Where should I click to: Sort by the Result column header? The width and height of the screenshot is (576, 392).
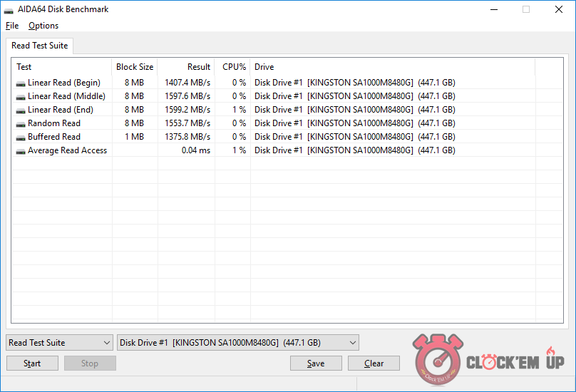pos(186,67)
